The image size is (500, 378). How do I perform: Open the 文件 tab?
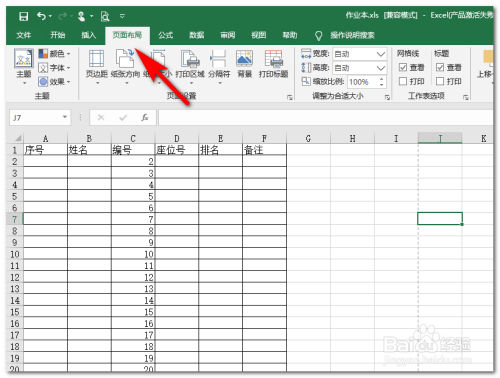[23, 35]
